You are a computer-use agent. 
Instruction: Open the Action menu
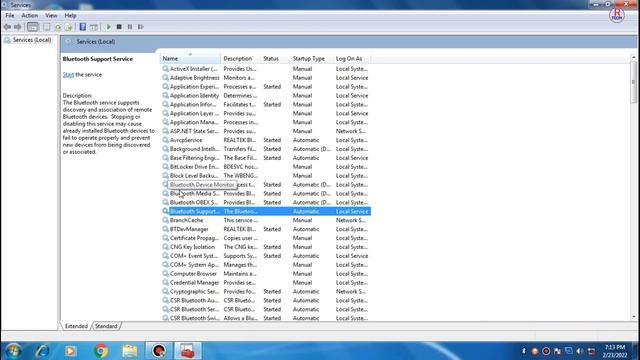click(x=29, y=16)
